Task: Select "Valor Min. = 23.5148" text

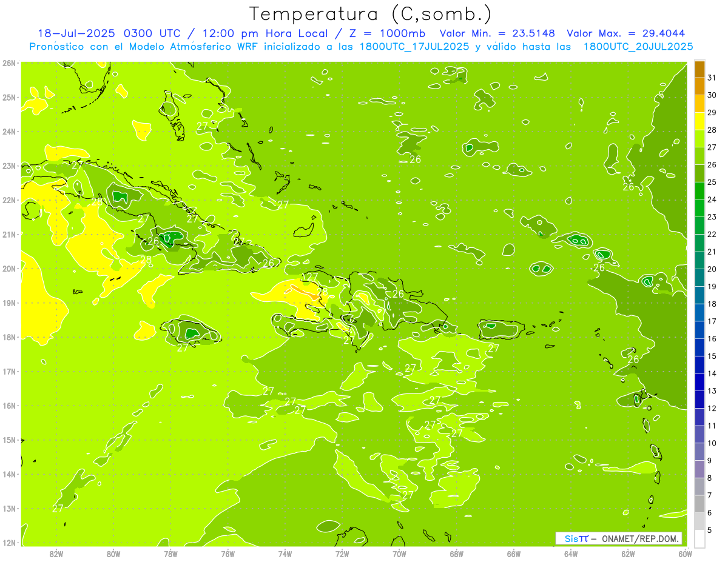Action: (x=497, y=33)
